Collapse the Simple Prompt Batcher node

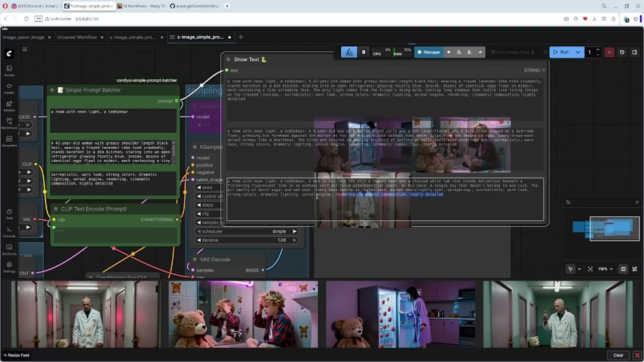coord(53,90)
